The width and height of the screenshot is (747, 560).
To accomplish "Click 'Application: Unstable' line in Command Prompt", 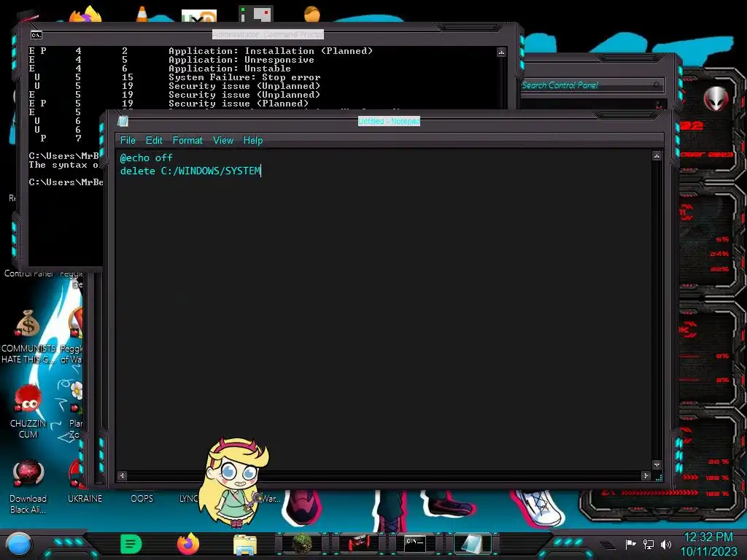I will [x=230, y=69].
